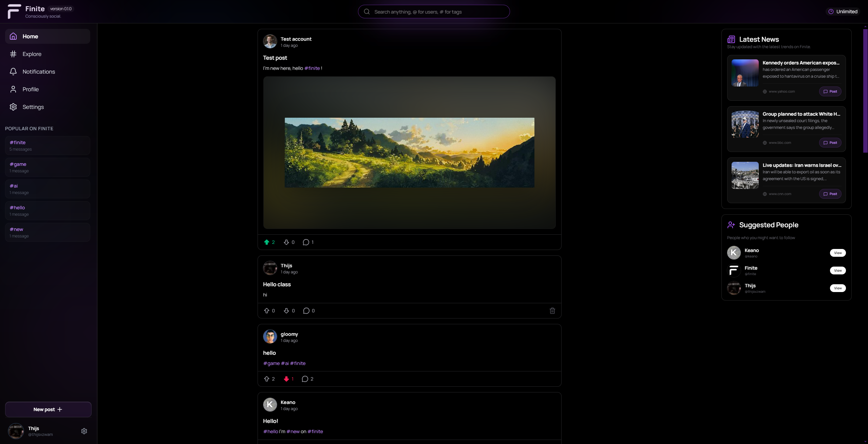The image size is (868, 444).
Task: Open the Profile page
Action: 48,89
